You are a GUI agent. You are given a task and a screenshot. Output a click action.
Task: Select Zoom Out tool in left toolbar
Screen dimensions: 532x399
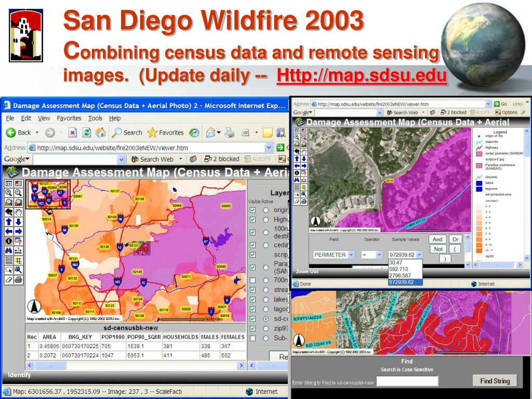[x=18, y=193]
